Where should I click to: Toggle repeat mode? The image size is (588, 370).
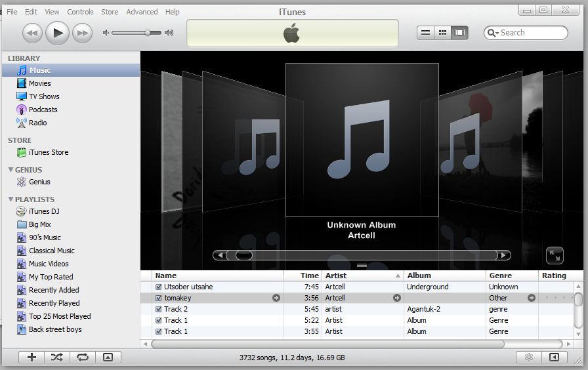point(83,357)
